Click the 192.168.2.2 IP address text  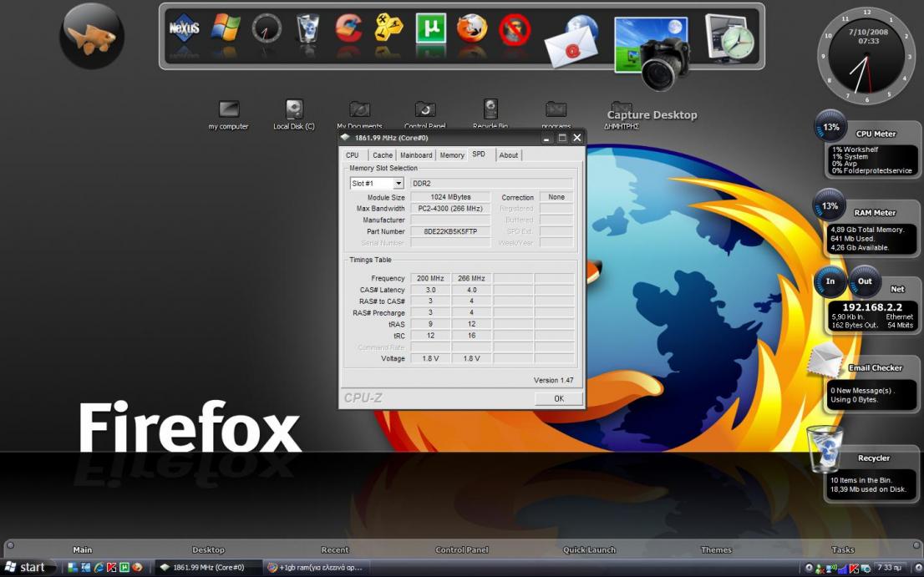tap(872, 306)
